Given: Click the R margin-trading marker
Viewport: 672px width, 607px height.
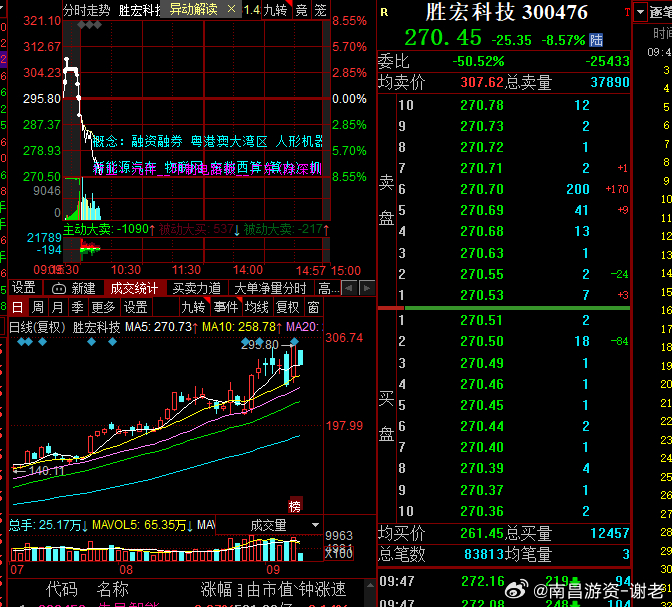Looking at the screenshot, I should [384, 12].
